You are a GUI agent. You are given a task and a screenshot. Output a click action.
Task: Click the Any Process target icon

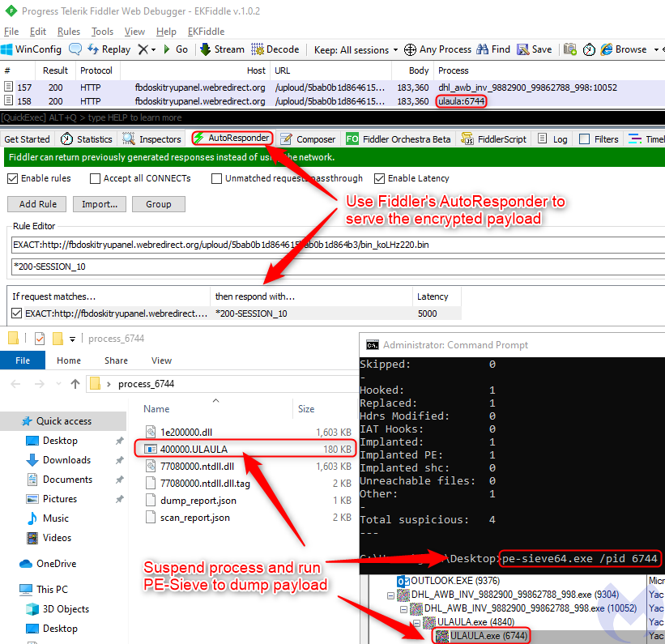[x=410, y=49]
